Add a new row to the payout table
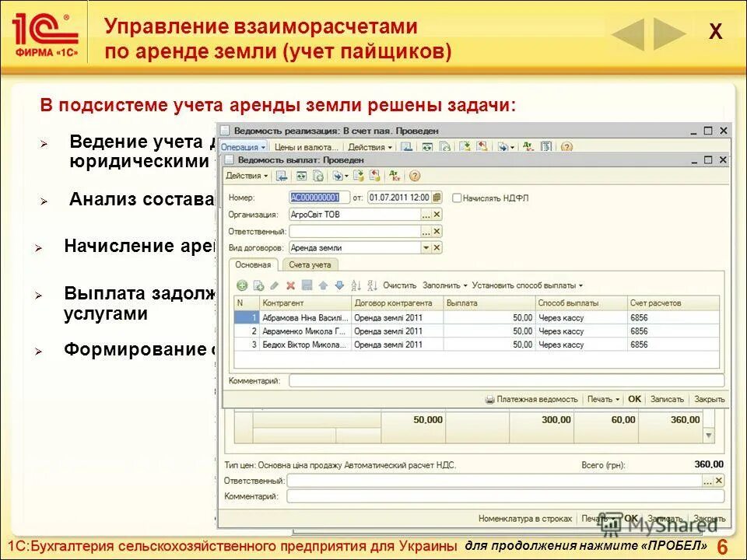Screen dimensions: 747x560 [241, 285]
